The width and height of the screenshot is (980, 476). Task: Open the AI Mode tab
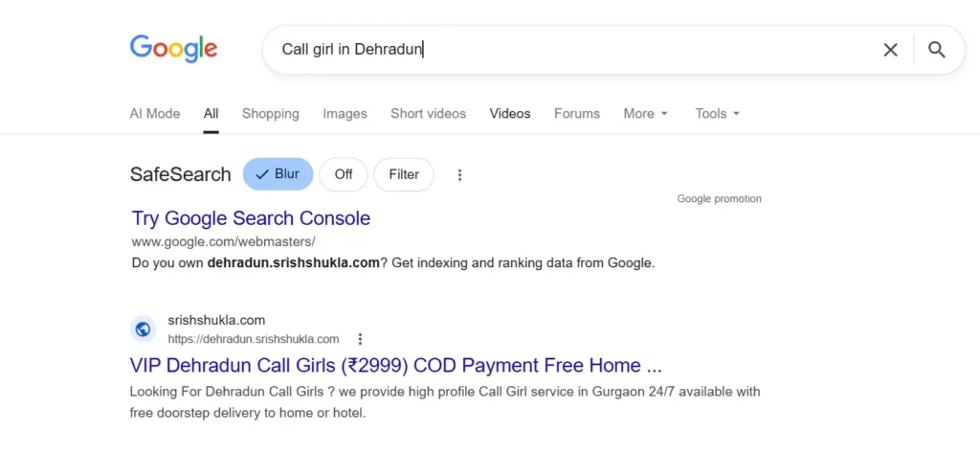pyautogui.click(x=155, y=113)
